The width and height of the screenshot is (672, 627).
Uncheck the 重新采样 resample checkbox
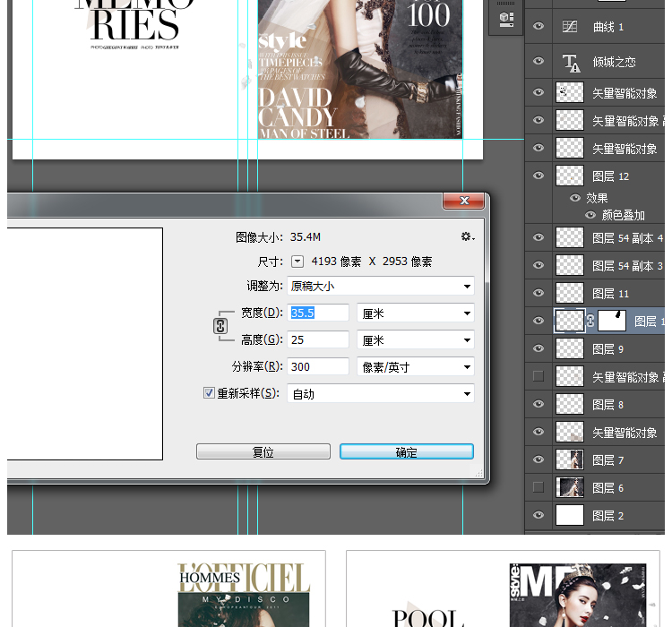[210, 393]
